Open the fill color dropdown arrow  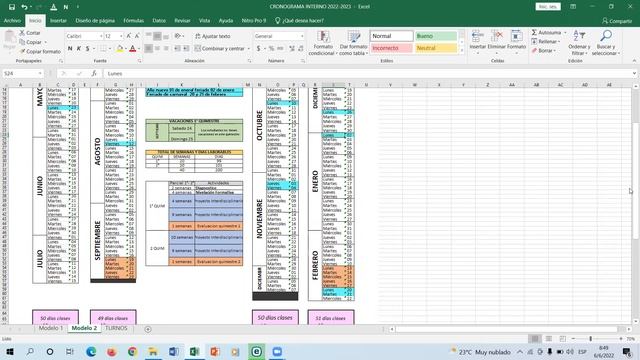tap(126, 49)
